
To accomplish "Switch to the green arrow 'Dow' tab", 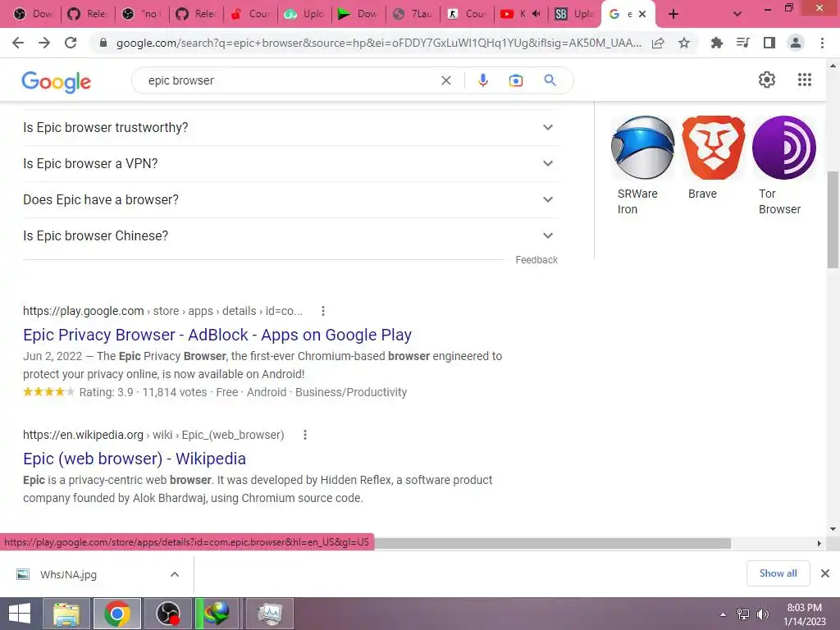I will [x=358, y=14].
